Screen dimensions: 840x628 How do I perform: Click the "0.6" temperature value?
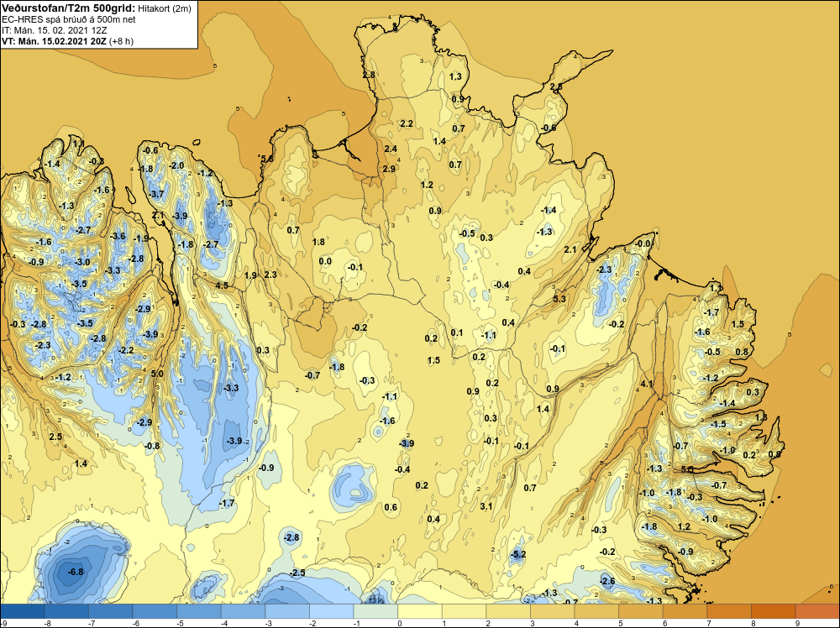391,507
